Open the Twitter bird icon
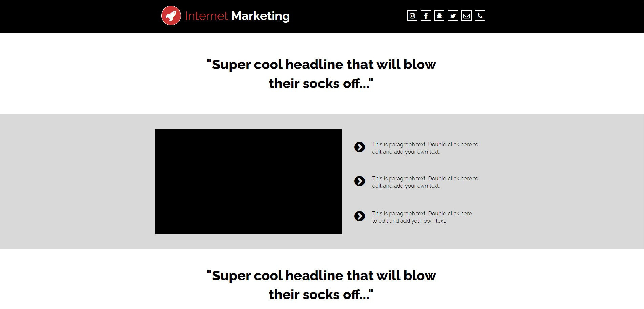 (x=453, y=16)
